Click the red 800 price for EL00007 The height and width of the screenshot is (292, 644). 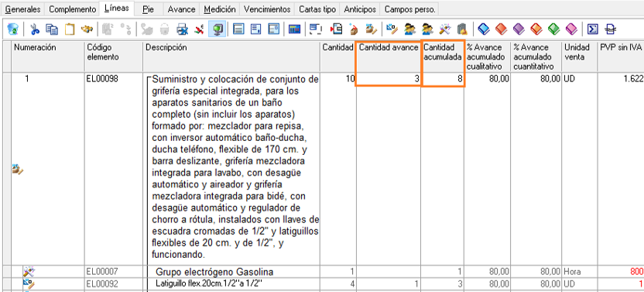636,272
